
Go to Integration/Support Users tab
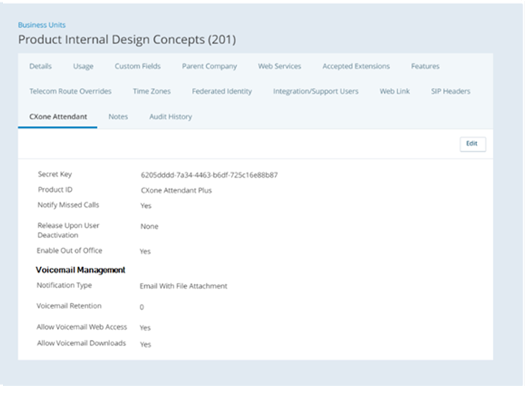(315, 91)
